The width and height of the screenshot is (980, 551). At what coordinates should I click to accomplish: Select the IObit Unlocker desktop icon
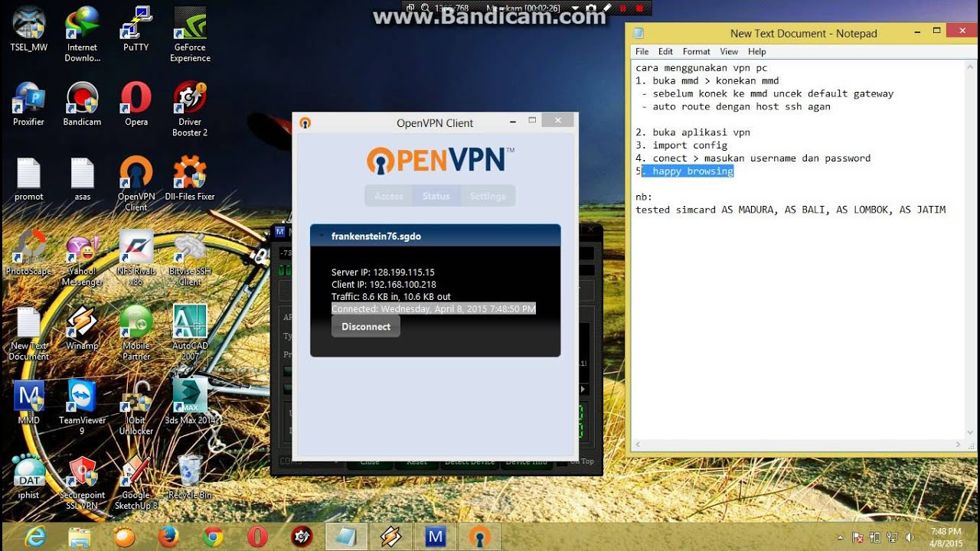tap(136, 407)
